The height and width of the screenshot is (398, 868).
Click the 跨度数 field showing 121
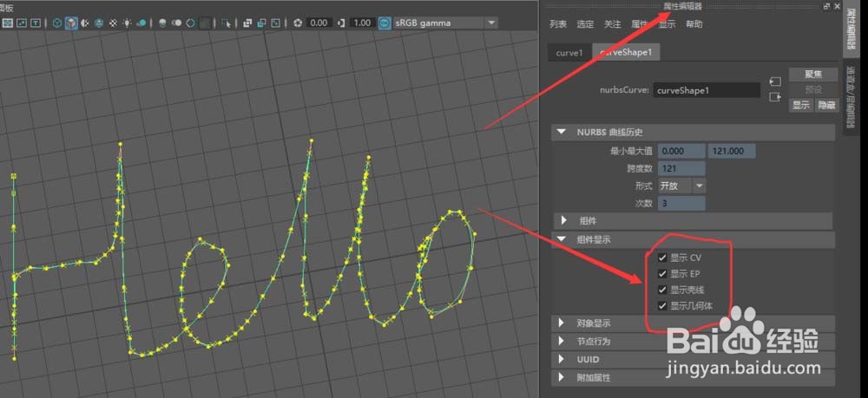tap(681, 168)
